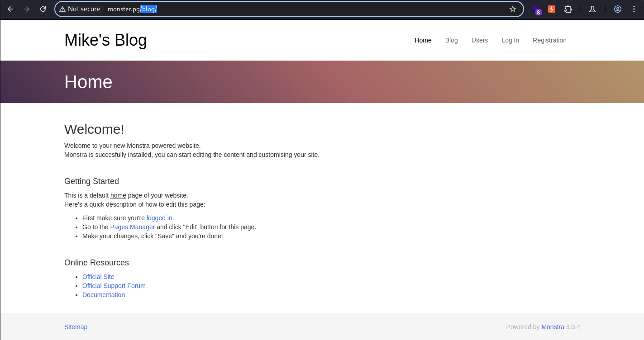Screen dimensions: 644x340
Task: Open the Extensions puzzle piece menu
Action: (x=568, y=9)
